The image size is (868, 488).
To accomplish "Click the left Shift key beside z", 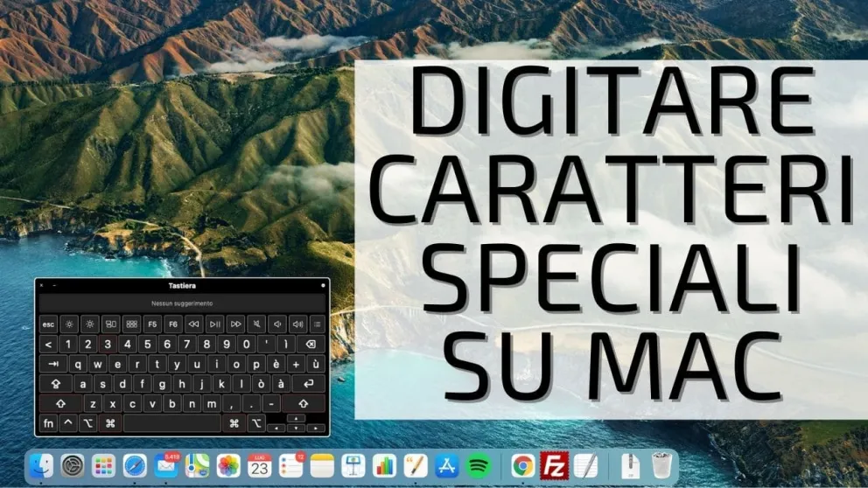I will coord(60,404).
